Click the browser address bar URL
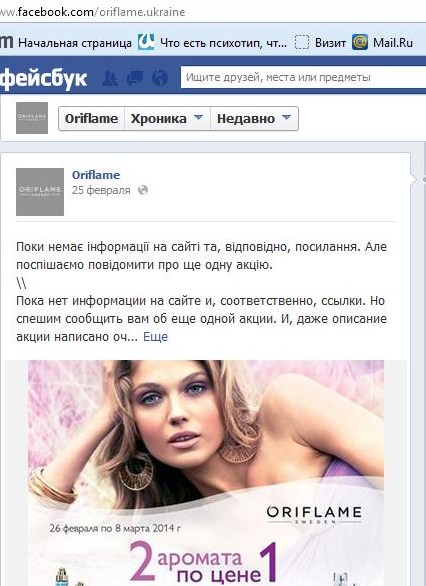Viewport: 426px width, 586px height. tap(93, 12)
